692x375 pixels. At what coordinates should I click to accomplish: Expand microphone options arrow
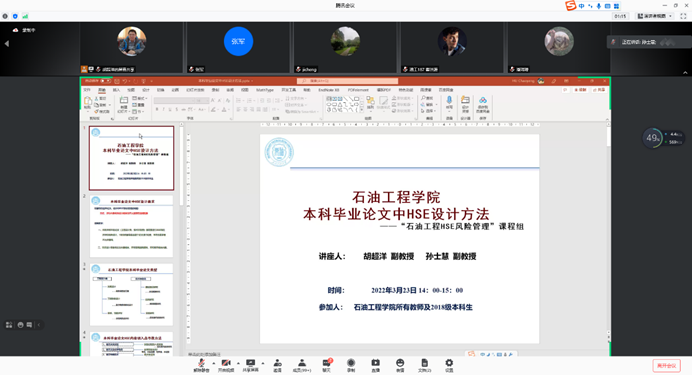click(214, 363)
